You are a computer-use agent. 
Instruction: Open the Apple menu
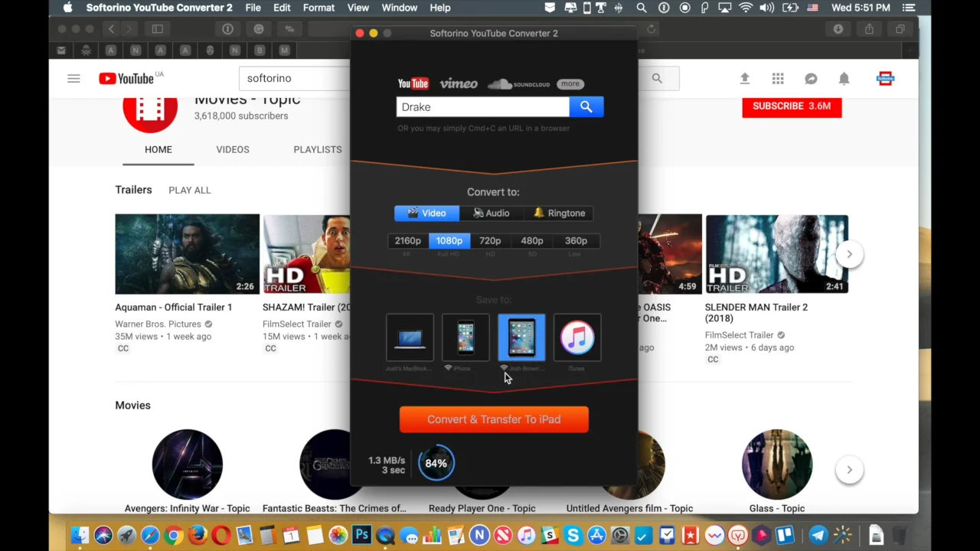pos(67,8)
